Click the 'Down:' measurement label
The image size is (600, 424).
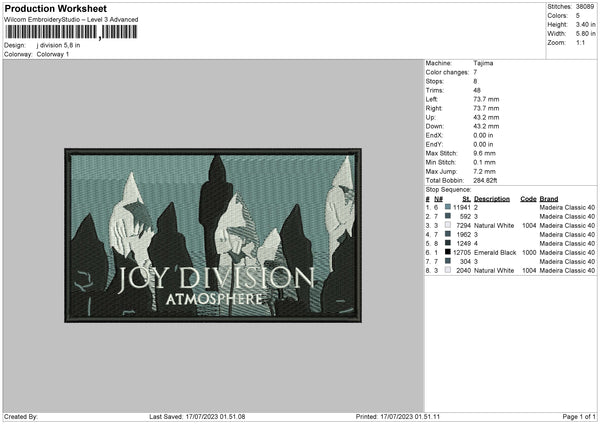click(434, 126)
